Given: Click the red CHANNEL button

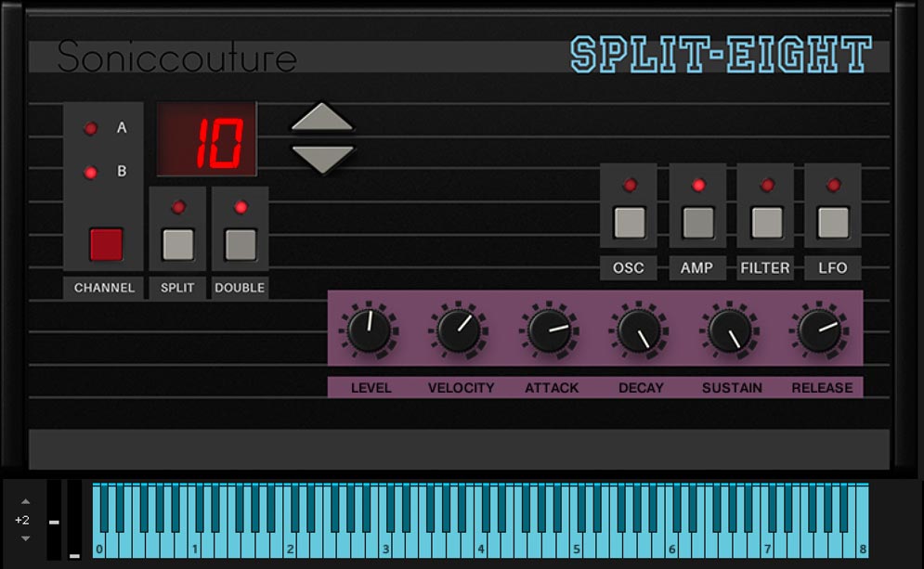Looking at the screenshot, I should tap(106, 244).
